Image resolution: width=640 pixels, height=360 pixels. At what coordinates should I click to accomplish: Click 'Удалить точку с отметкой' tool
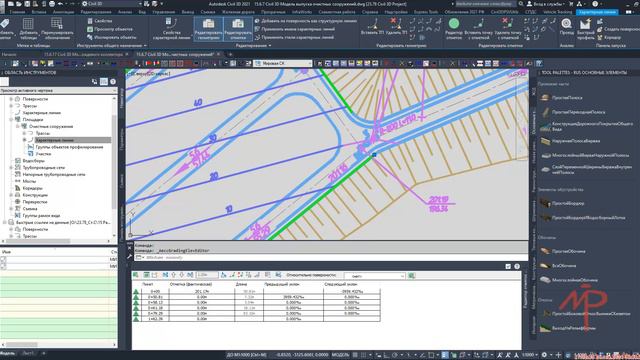[x=508, y=29]
